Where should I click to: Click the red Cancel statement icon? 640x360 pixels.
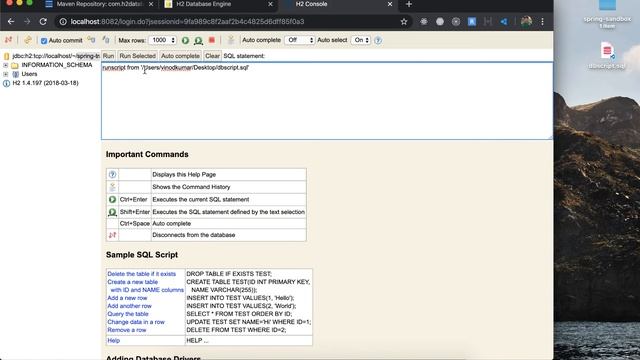coord(211,40)
